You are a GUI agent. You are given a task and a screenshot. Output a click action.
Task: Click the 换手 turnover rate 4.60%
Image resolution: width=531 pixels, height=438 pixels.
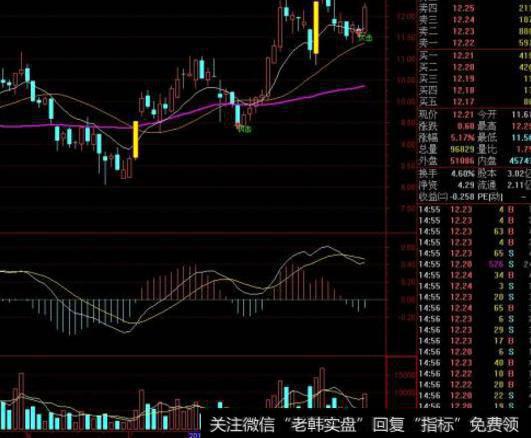coord(463,174)
